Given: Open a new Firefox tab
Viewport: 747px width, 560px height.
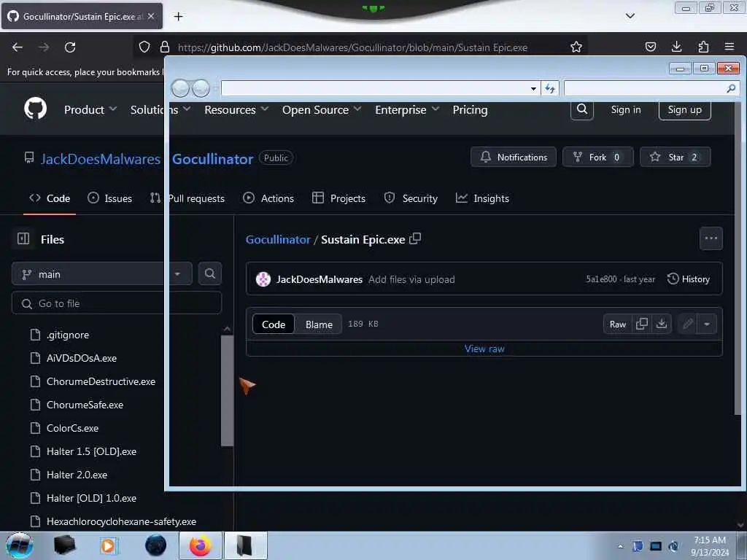Looking at the screenshot, I should 178,17.
